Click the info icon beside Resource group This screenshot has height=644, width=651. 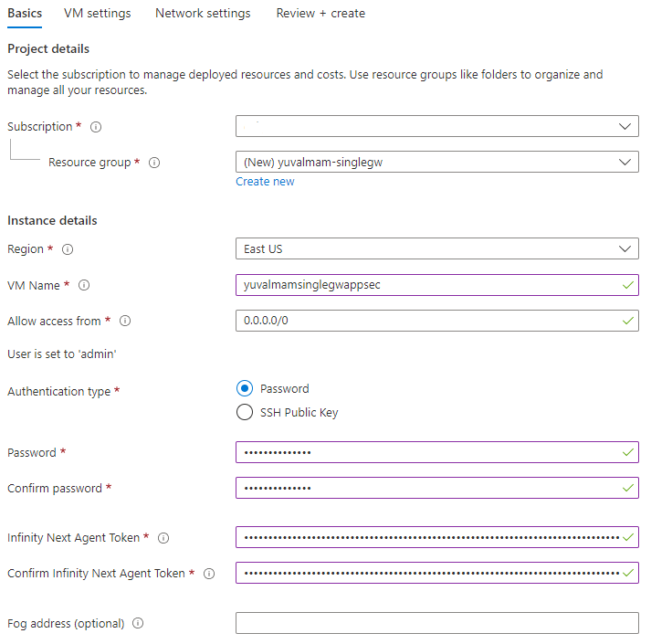tap(154, 163)
